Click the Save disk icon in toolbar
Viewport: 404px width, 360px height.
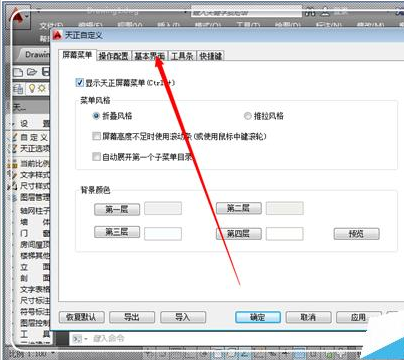[x=46, y=72]
